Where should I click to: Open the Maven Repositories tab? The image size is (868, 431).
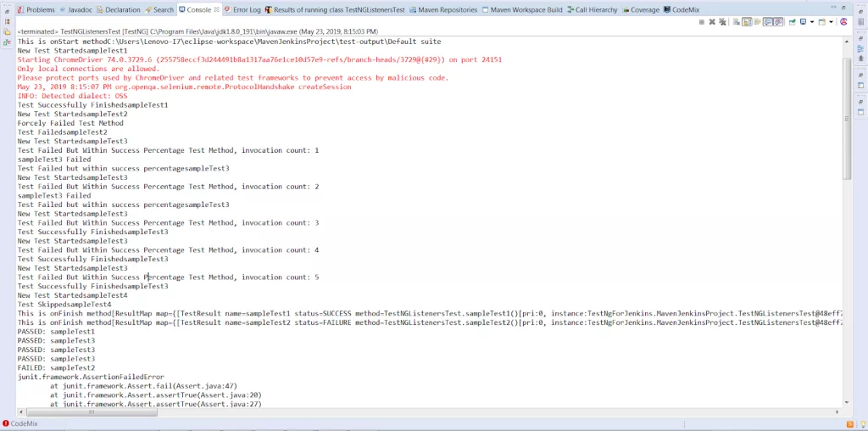click(442, 9)
